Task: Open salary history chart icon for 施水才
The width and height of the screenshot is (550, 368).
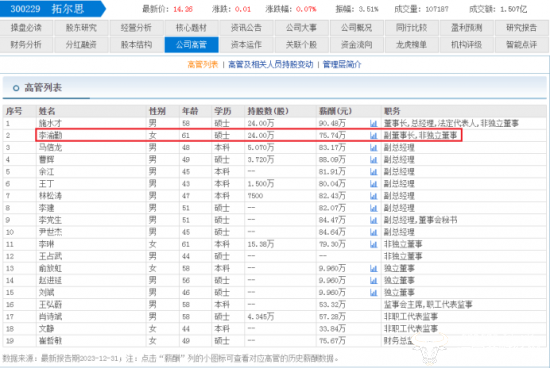Action: [373, 123]
